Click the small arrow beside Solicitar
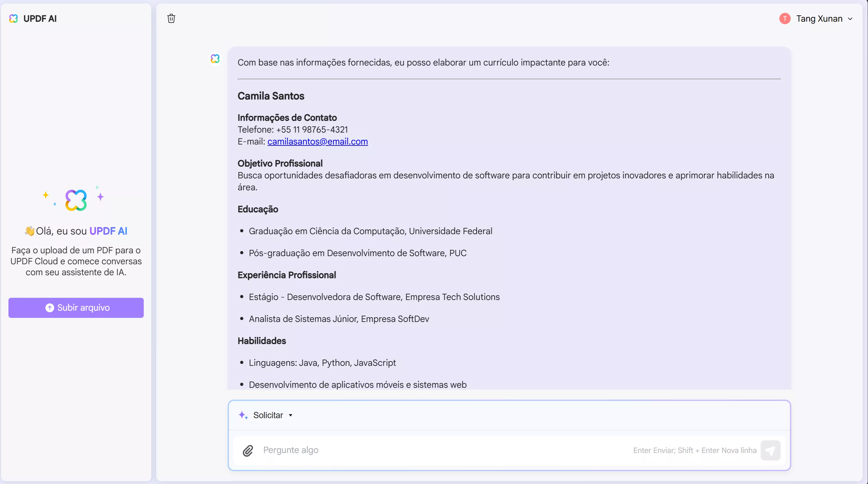Viewport: 868px width, 484px height. (291, 415)
